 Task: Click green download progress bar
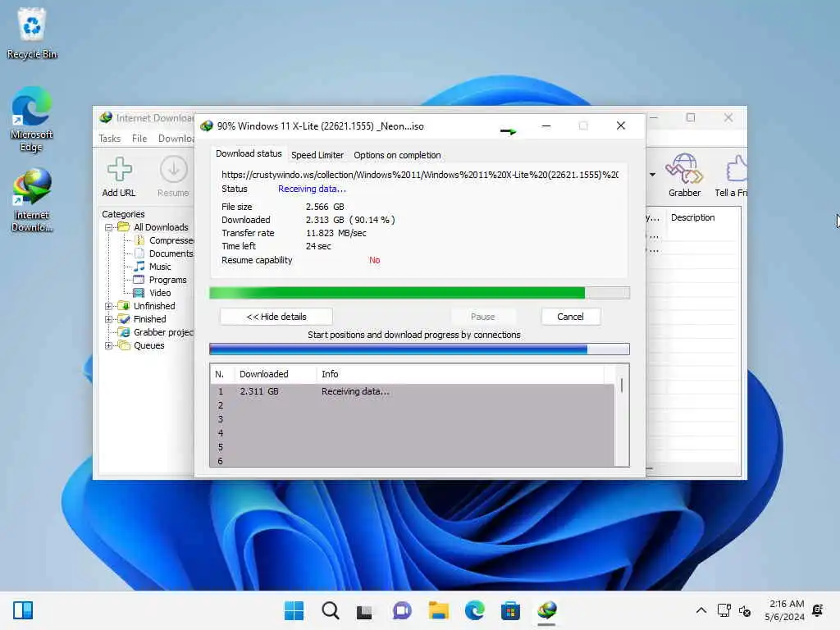pyautogui.click(x=419, y=293)
